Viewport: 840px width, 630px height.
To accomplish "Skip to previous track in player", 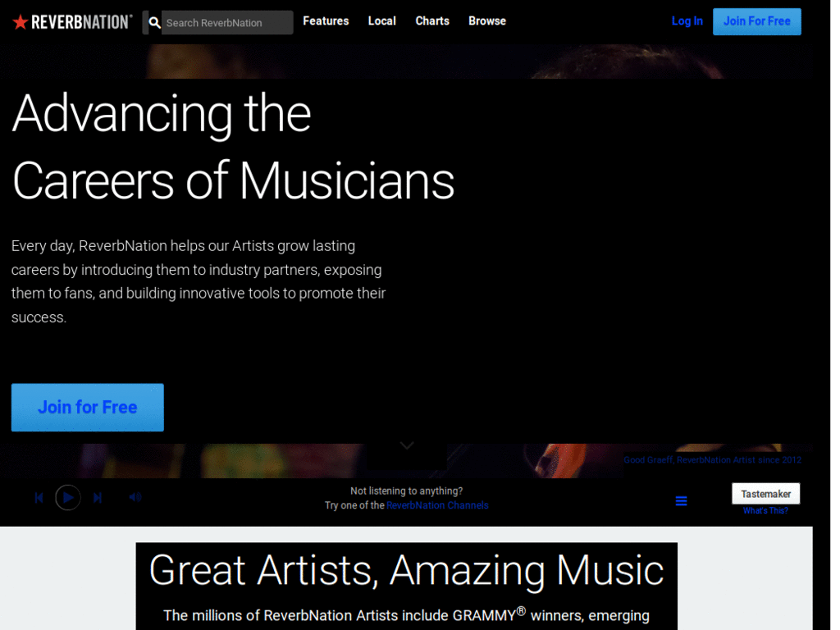I will [x=39, y=498].
